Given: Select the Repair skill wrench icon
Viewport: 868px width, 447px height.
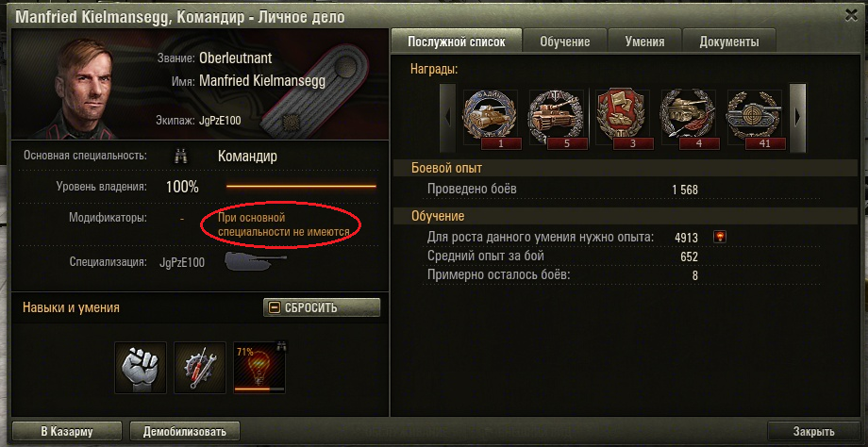Looking at the screenshot, I should click(x=200, y=368).
